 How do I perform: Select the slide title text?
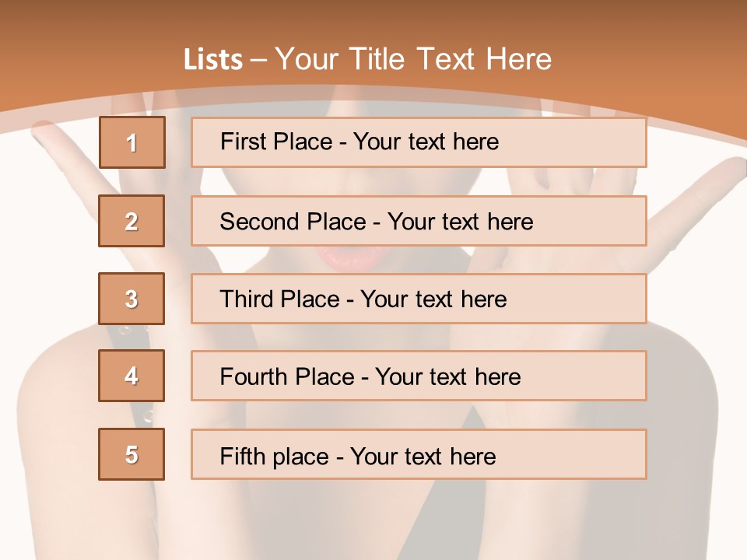368,59
